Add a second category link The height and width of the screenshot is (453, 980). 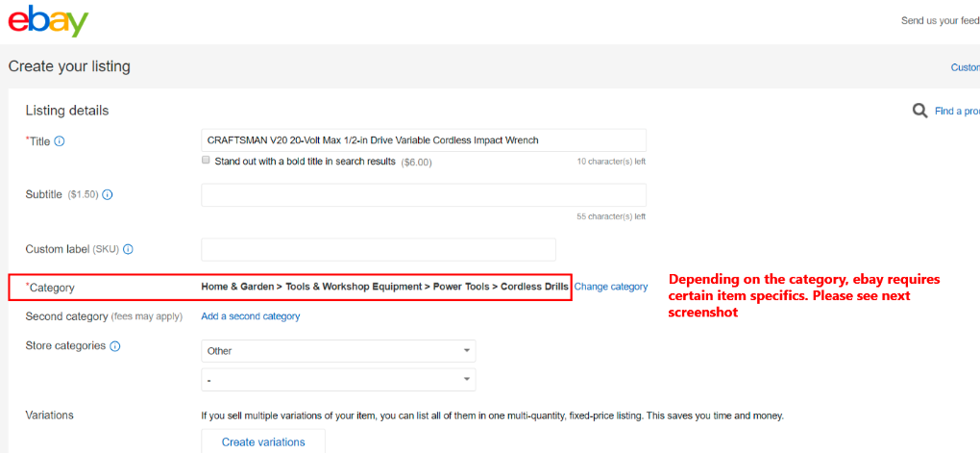250,316
